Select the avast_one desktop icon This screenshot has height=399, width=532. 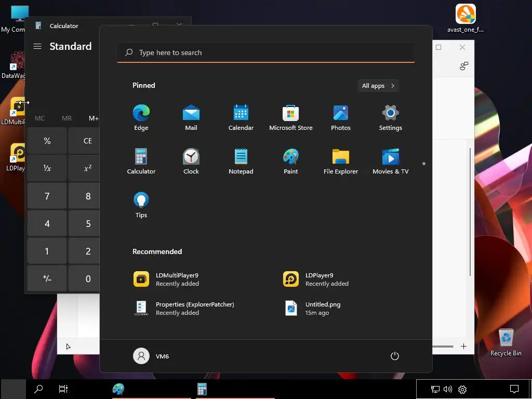click(465, 18)
